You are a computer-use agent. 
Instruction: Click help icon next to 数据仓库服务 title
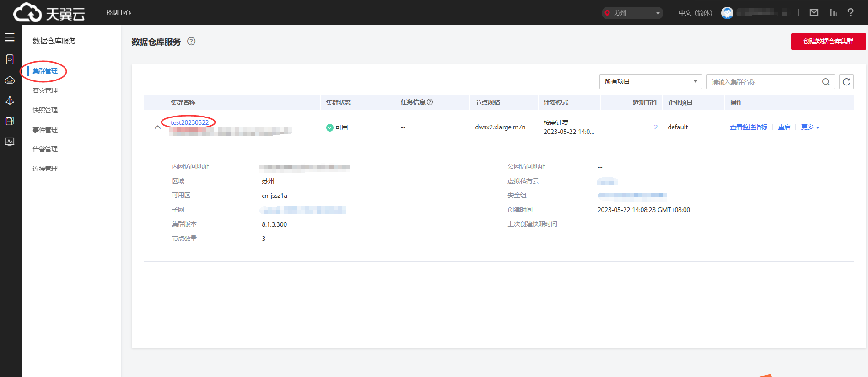(x=191, y=42)
